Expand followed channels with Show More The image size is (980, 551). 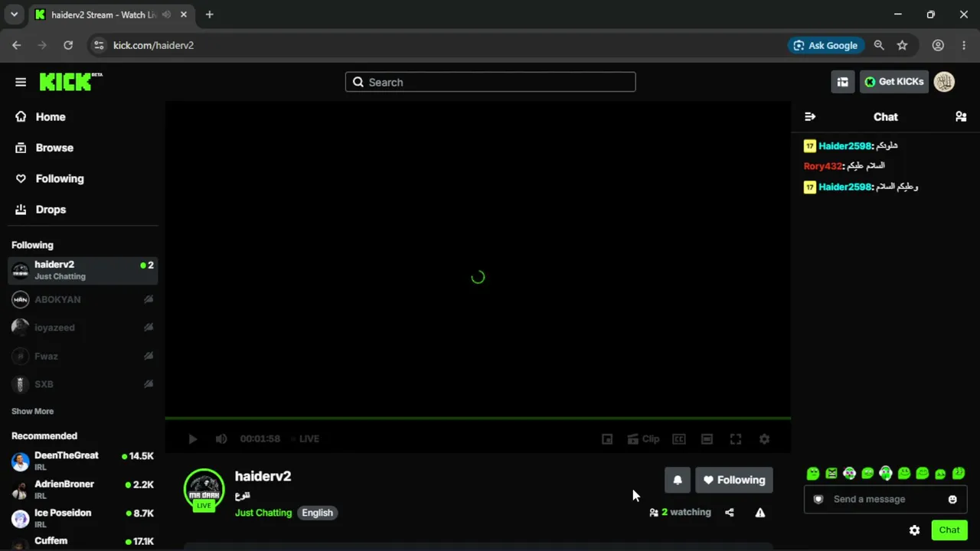[32, 411]
